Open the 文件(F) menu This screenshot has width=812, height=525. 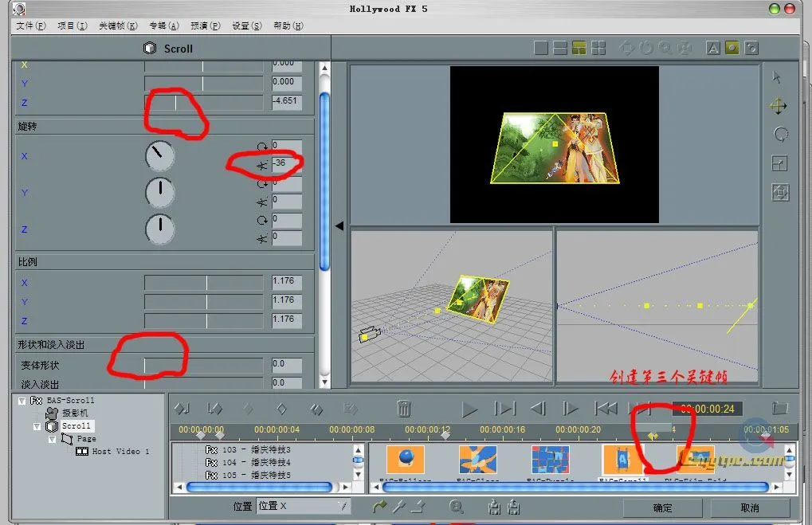pyautogui.click(x=31, y=25)
